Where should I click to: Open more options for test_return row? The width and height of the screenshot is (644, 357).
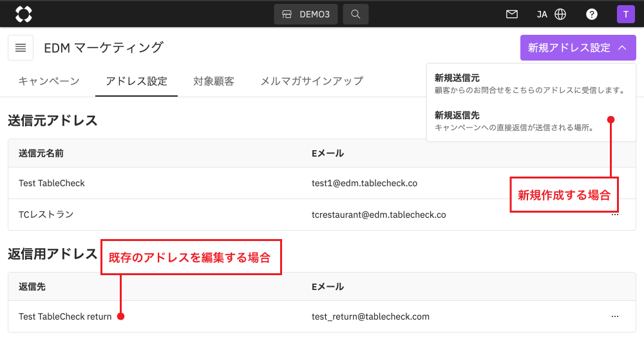pyautogui.click(x=615, y=316)
